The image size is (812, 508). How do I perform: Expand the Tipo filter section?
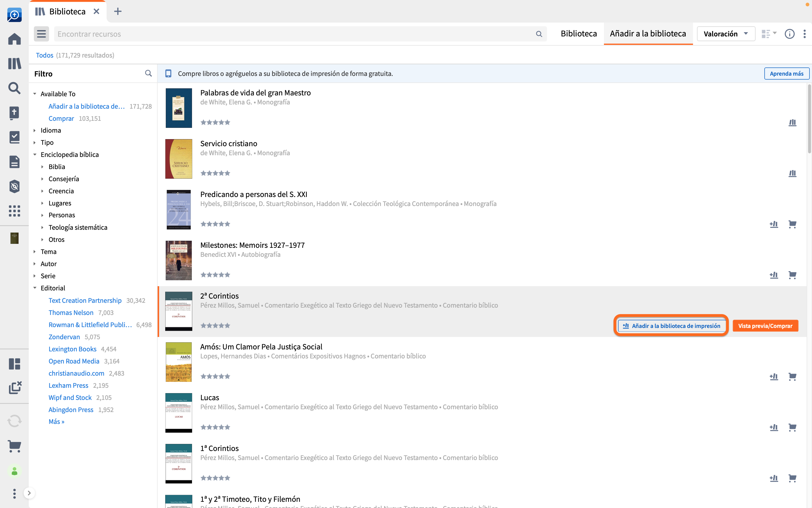pyautogui.click(x=35, y=143)
